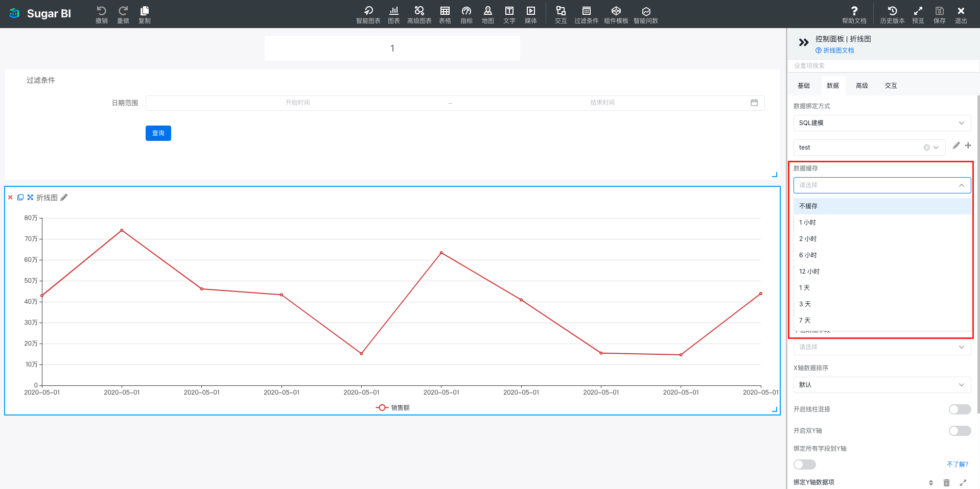This screenshot has width=980, height=489.
Task: Click the settings search (设置项搜索) field
Action: pos(883,66)
